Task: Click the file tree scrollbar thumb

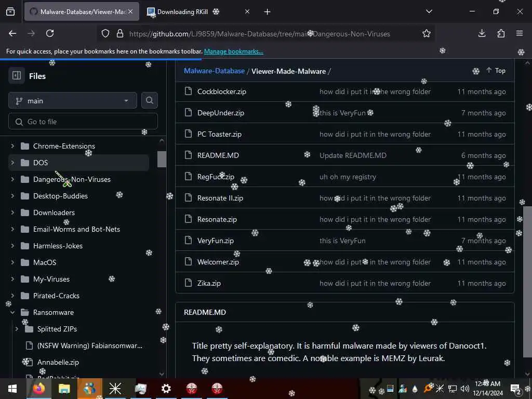Action: click(x=162, y=159)
